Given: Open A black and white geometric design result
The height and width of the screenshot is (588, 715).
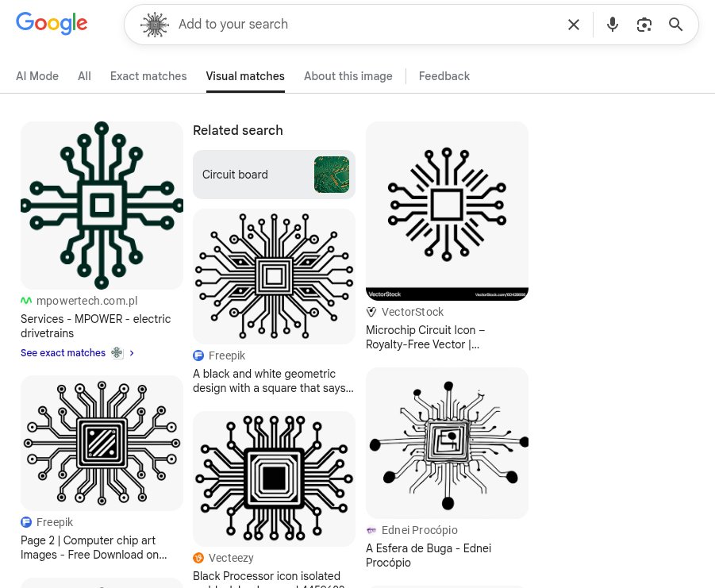Looking at the screenshot, I should [273, 381].
